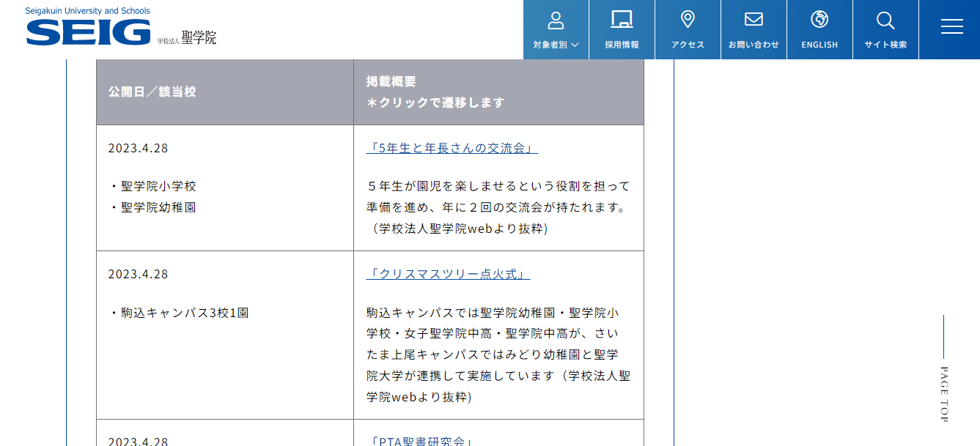Open the 「5年生と年長さんの交流会」 link

coord(452,148)
